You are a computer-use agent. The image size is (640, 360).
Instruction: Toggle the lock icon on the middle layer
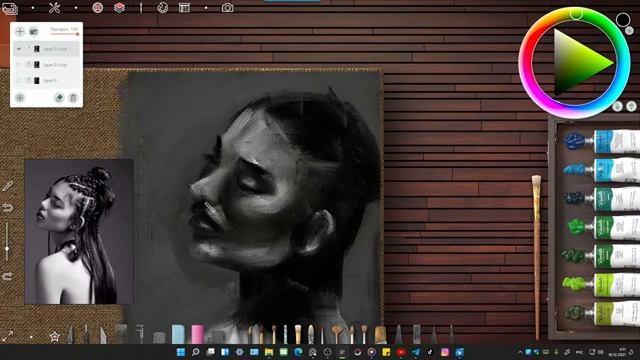pos(28,64)
